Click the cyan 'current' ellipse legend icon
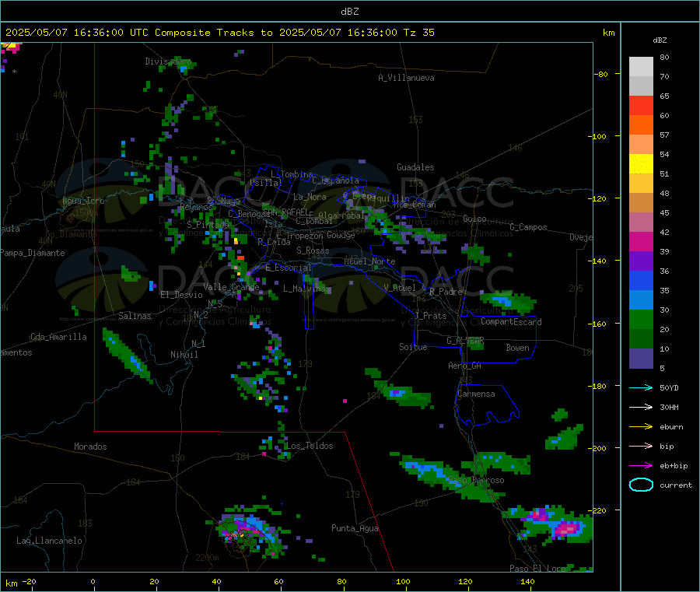This screenshot has height=592, width=700. pos(641,485)
